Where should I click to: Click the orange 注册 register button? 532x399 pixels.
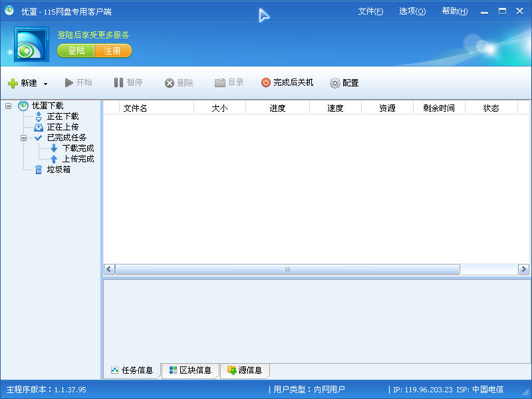click(x=113, y=51)
